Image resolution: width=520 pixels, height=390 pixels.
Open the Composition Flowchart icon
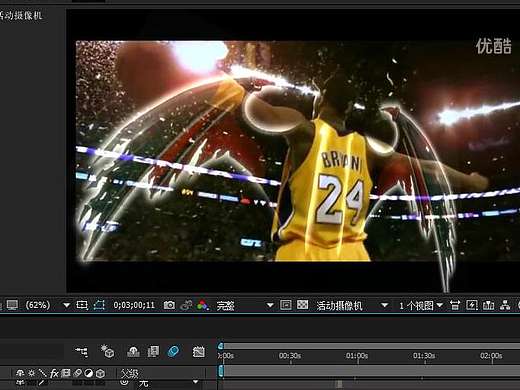click(x=505, y=305)
